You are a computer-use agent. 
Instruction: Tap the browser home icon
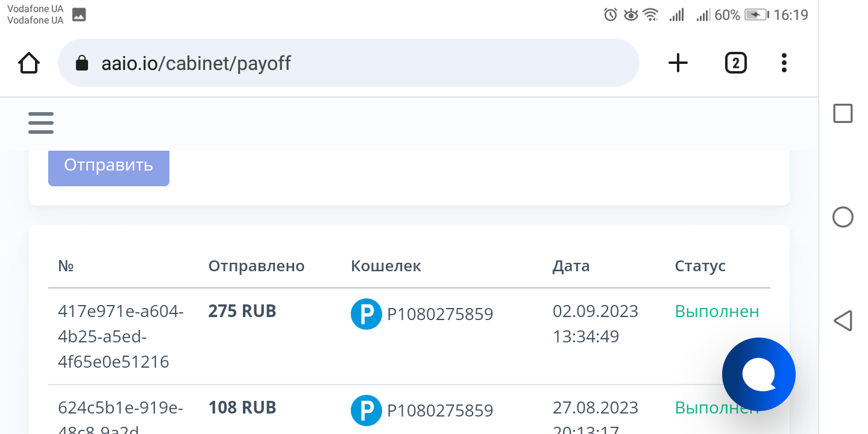coord(29,63)
